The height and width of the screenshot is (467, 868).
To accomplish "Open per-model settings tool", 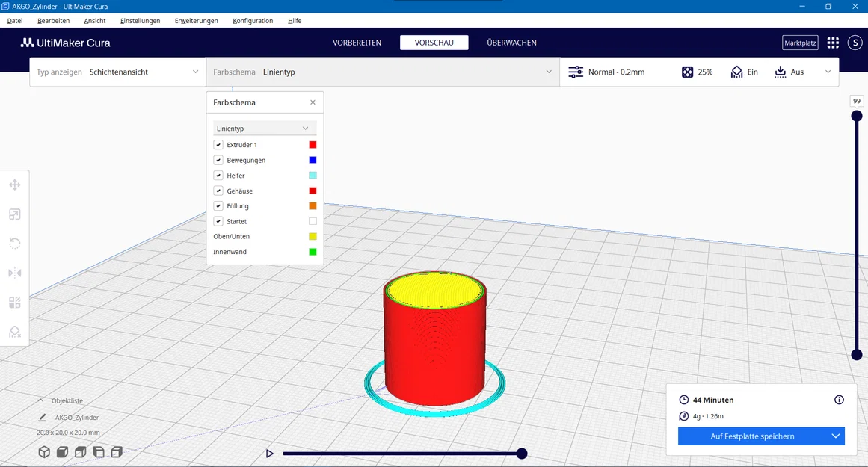I will 14,303.
